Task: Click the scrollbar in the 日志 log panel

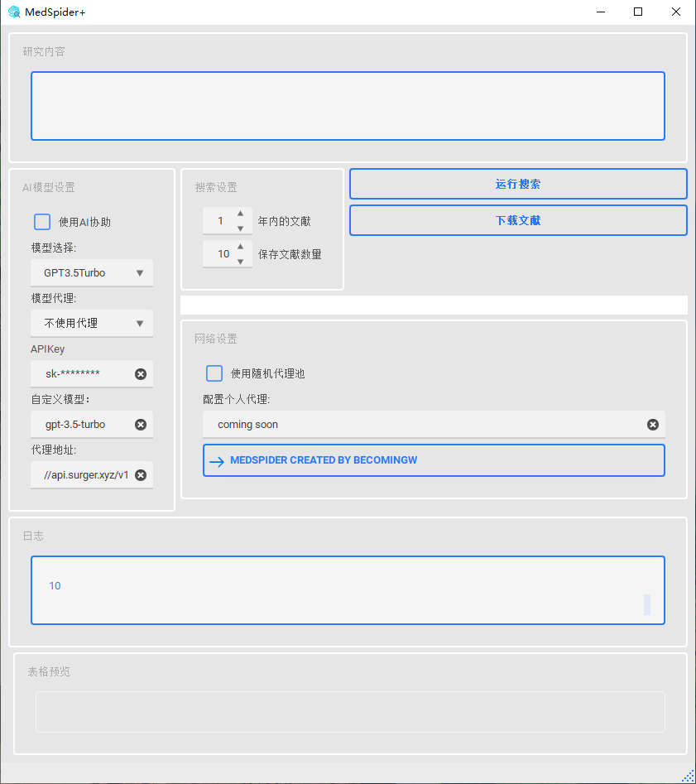Action: pyautogui.click(x=647, y=605)
